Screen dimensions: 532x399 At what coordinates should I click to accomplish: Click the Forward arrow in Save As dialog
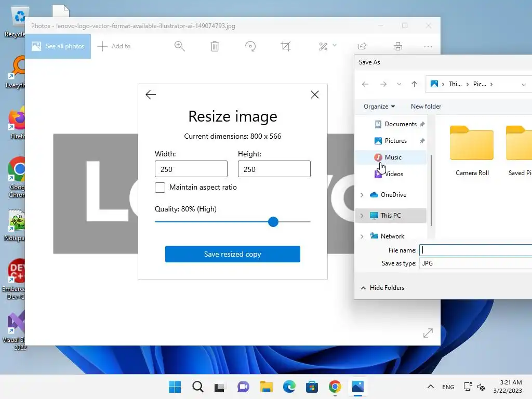[383, 84]
